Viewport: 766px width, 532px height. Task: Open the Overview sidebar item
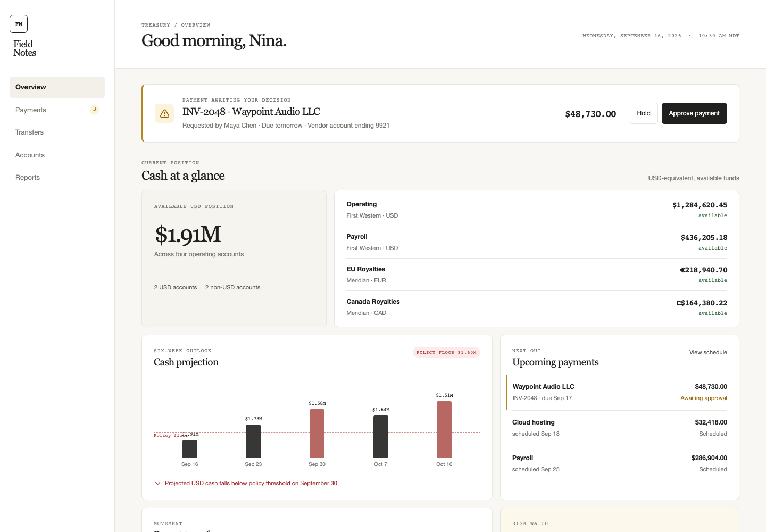(x=57, y=87)
